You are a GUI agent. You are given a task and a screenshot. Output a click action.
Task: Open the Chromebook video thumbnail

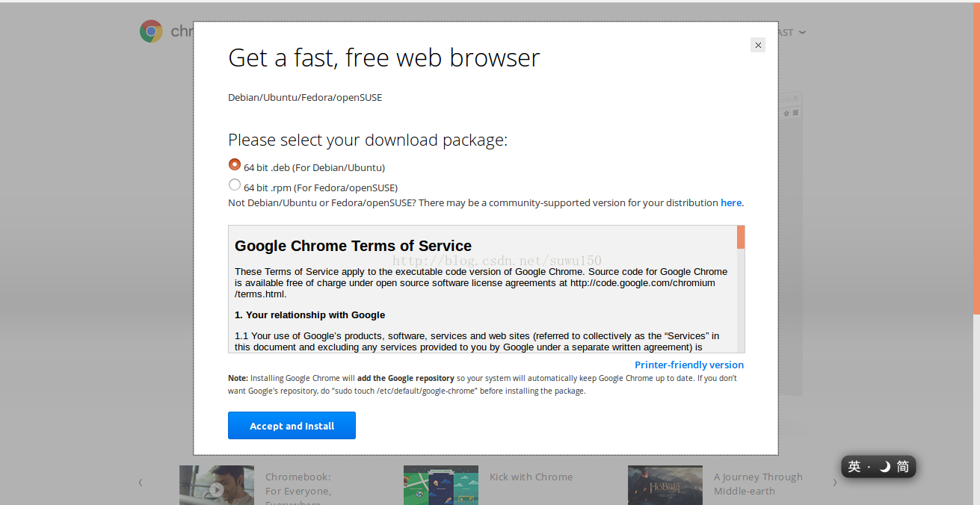click(217, 486)
